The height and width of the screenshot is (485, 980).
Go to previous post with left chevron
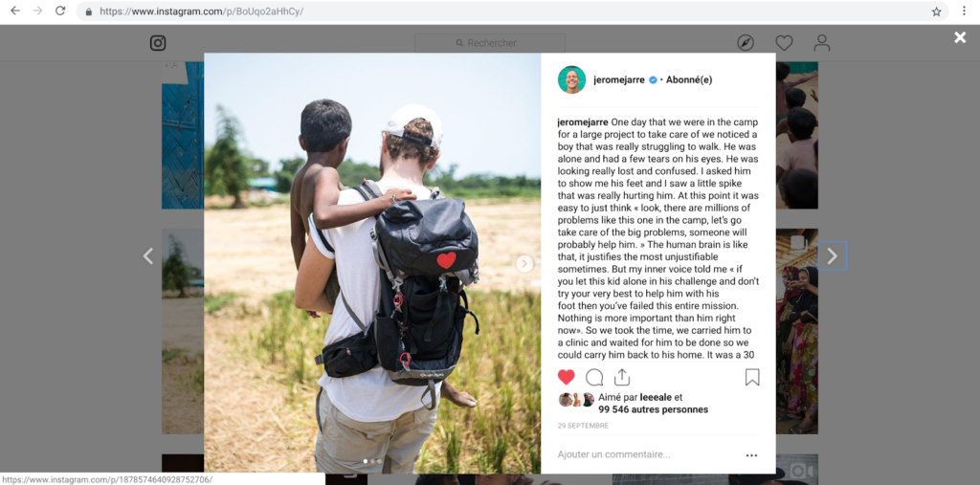148,256
